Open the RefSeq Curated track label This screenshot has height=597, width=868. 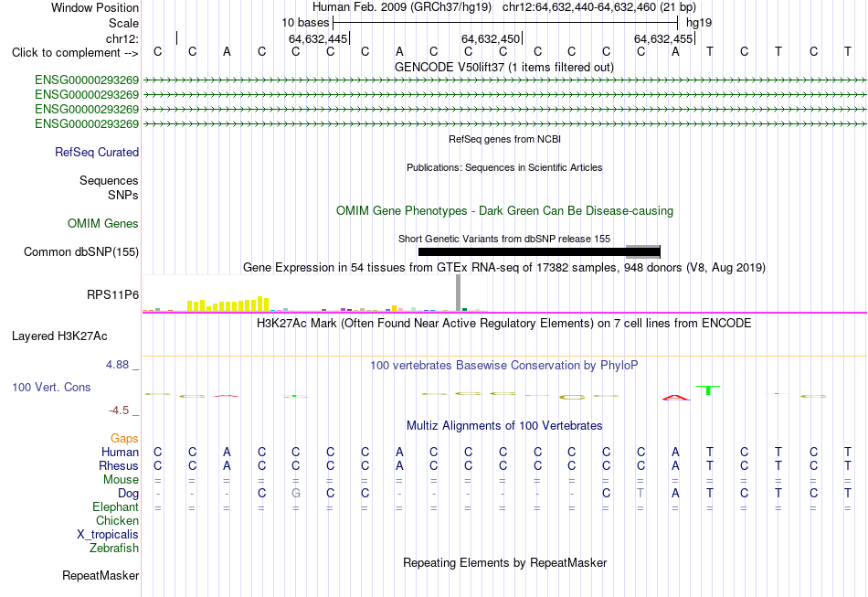click(97, 153)
